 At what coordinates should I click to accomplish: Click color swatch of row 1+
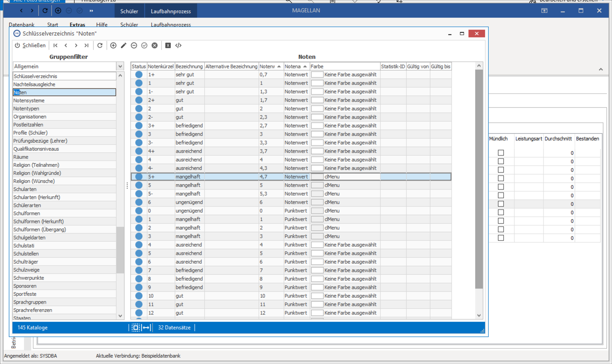(317, 75)
